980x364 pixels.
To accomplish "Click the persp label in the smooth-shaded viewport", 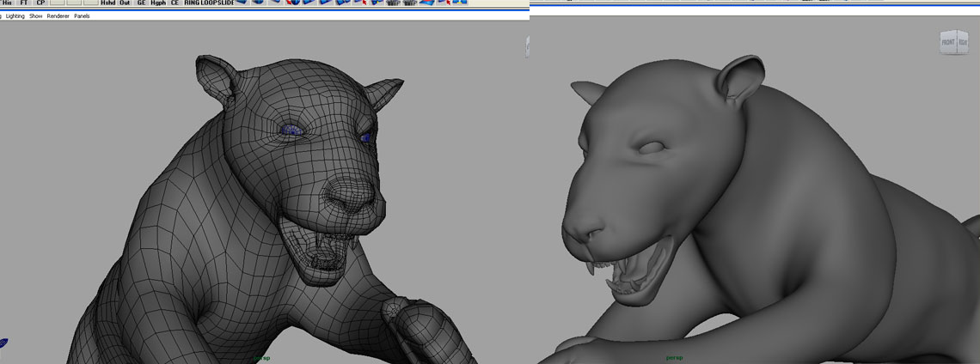I will coord(674,358).
